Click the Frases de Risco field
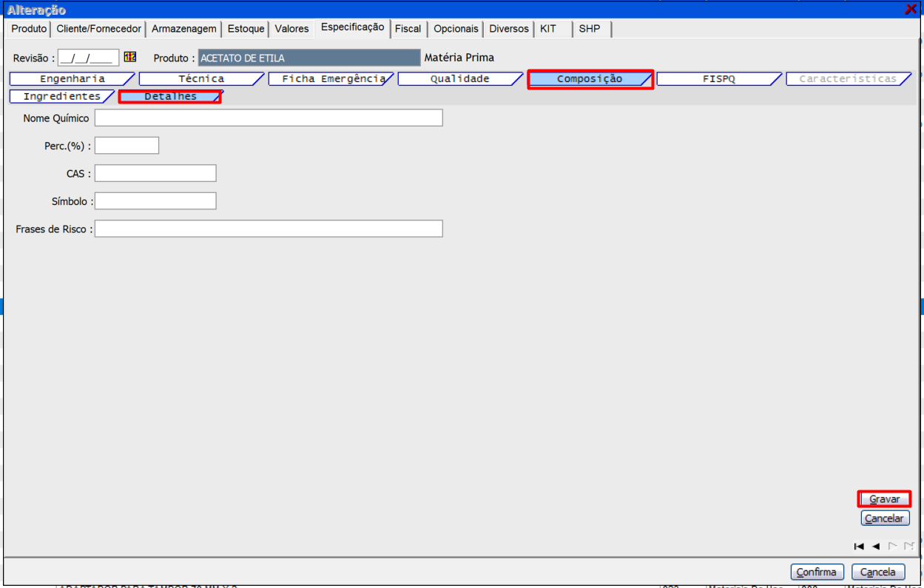924x588 pixels. click(x=269, y=229)
